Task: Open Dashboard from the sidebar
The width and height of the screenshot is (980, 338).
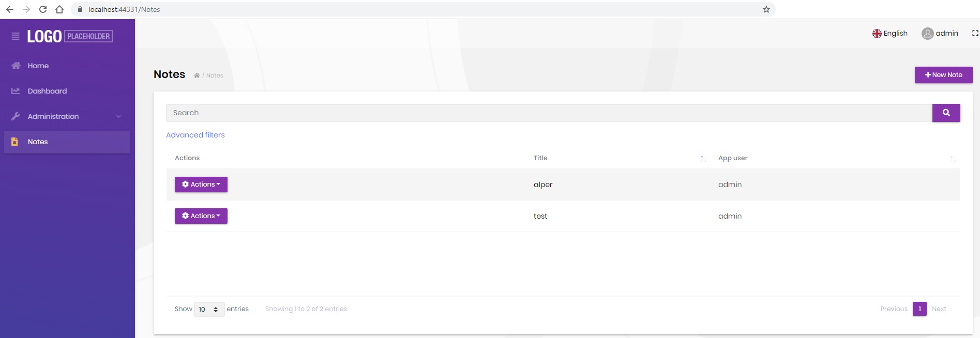Action: [x=47, y=91]
